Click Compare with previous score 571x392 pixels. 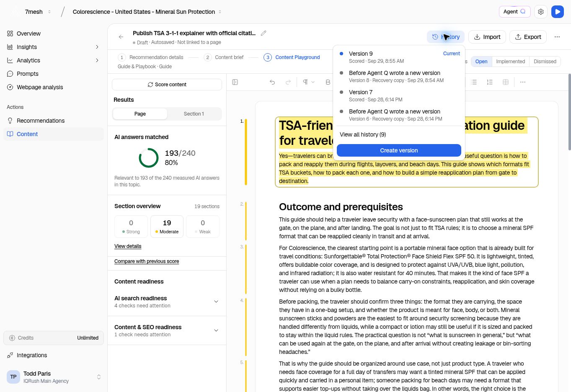pyautogui.click(x=147, y=261)
